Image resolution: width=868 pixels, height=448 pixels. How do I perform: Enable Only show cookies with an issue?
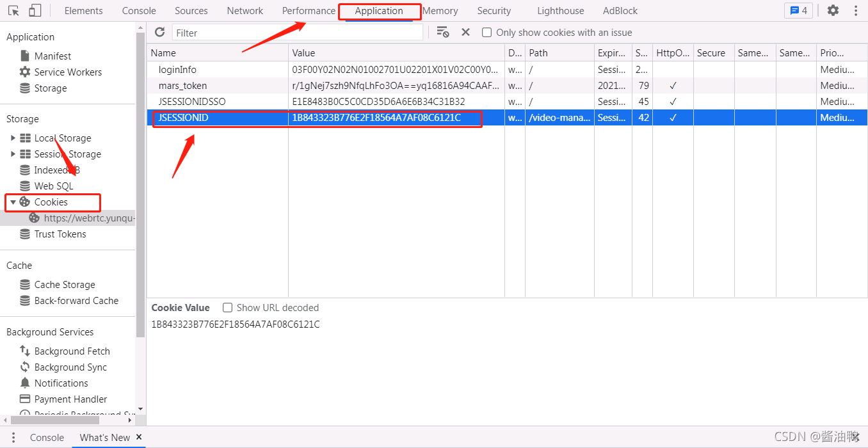(487, 33)
